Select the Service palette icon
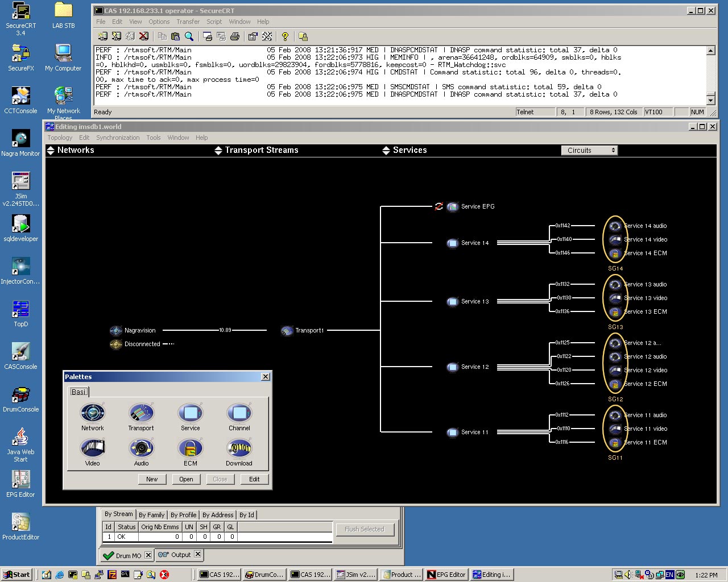The image size is (728, 582). pyautogui.click(x=191, y=413)
